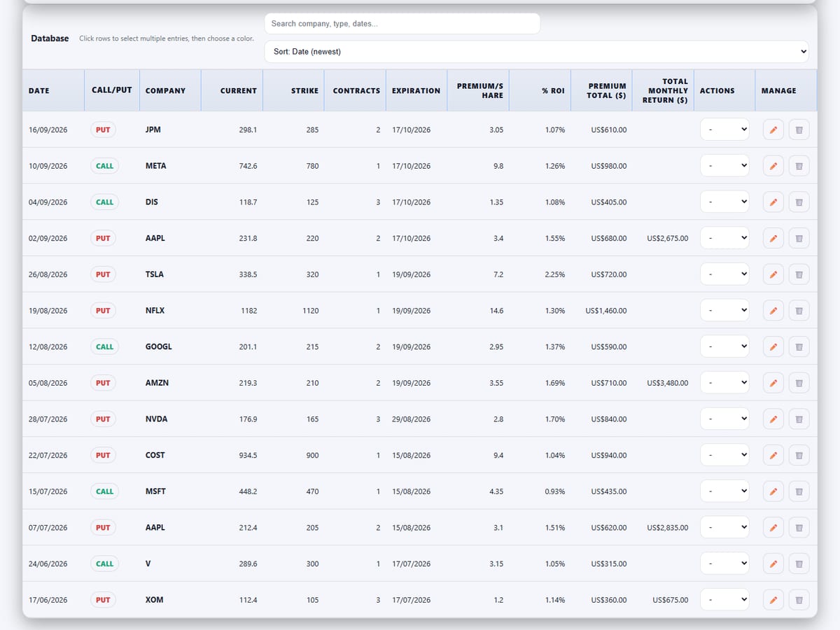Edit the XOM entry with the pencil icon

[x=773, y=600]
